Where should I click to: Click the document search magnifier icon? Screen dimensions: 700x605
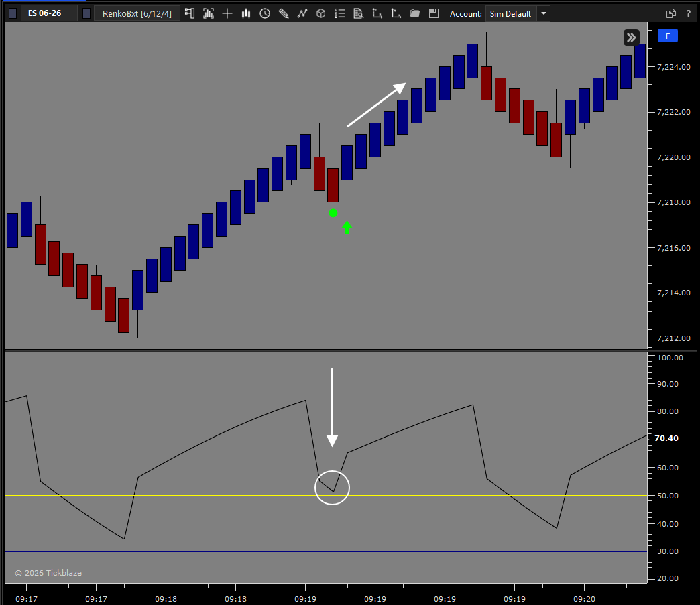point(358,14)
